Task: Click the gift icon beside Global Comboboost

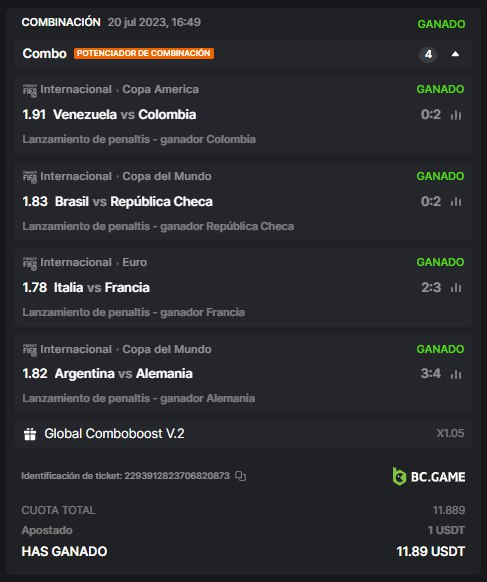Action: (30, 434)
